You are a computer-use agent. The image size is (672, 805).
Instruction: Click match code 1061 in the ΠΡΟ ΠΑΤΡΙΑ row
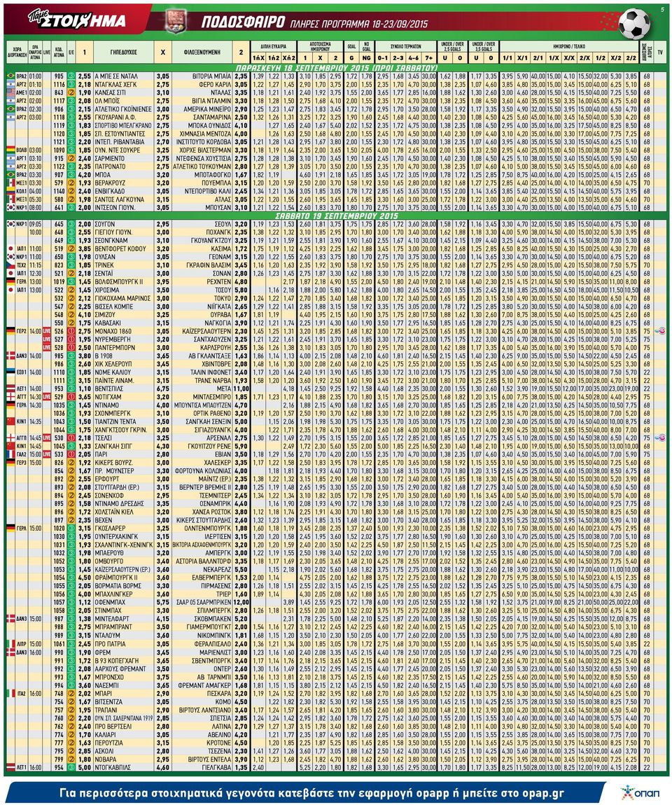pyautogui.click(x=59, y=644)
